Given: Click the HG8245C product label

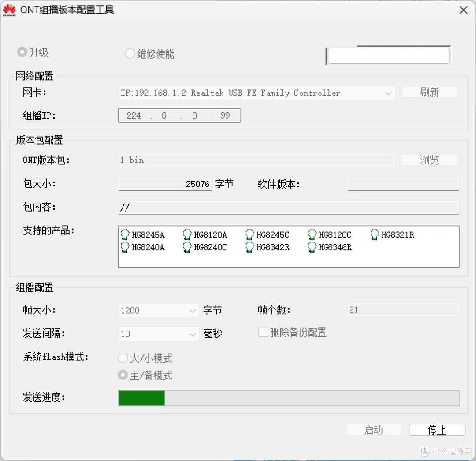Looking at the screenshot, I should click(273, 235).
